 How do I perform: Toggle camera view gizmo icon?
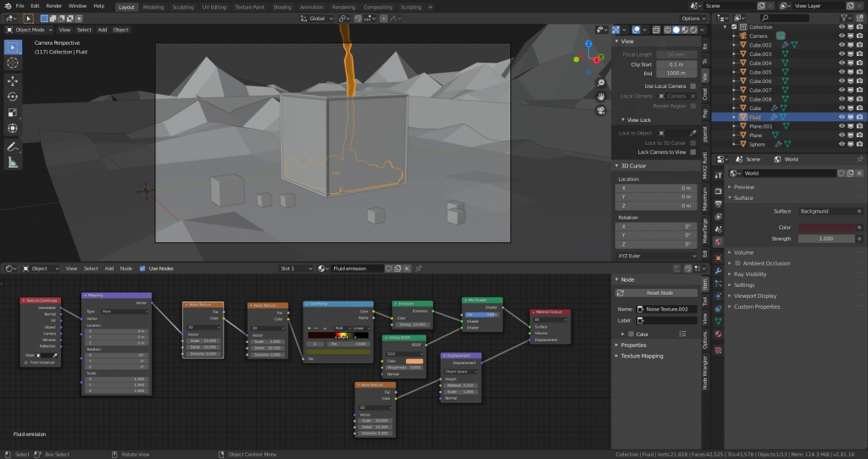point(601,110)
